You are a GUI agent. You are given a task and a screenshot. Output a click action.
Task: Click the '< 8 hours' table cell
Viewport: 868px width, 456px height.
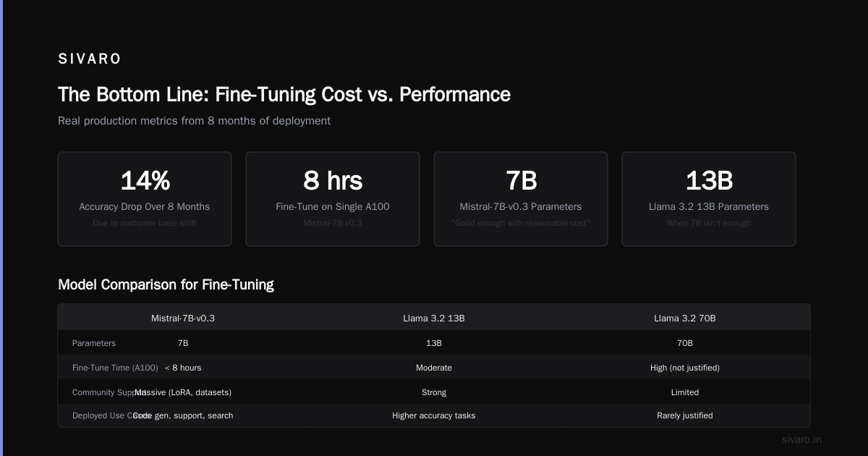pos(183,368)
